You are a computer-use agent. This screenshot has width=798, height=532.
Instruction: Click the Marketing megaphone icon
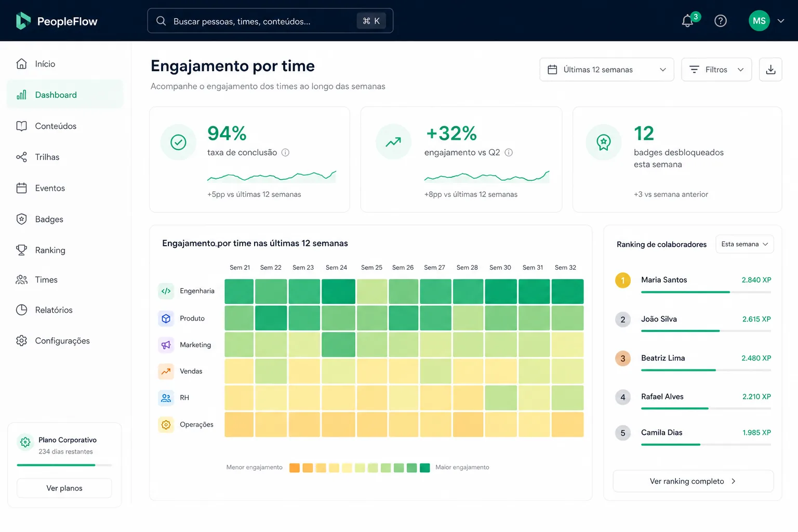tap(166, 345)
